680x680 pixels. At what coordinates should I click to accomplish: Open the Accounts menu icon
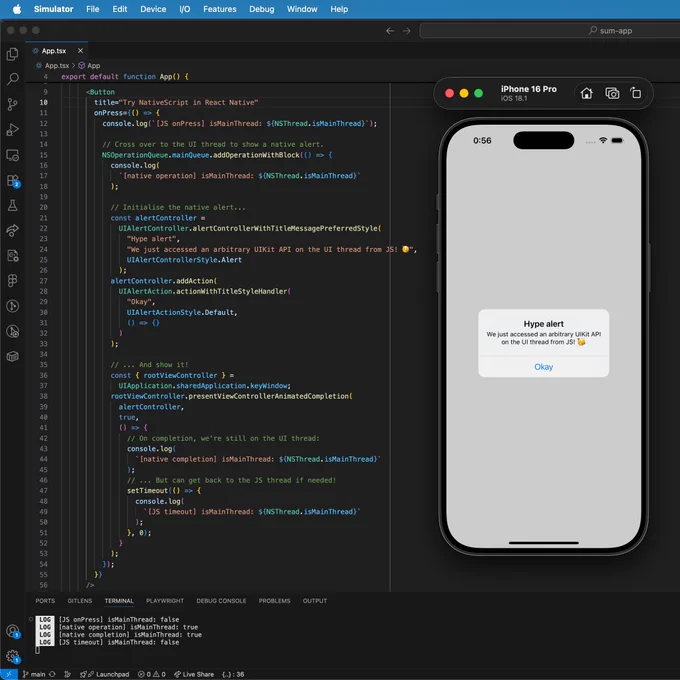click(x=13, y=631)
